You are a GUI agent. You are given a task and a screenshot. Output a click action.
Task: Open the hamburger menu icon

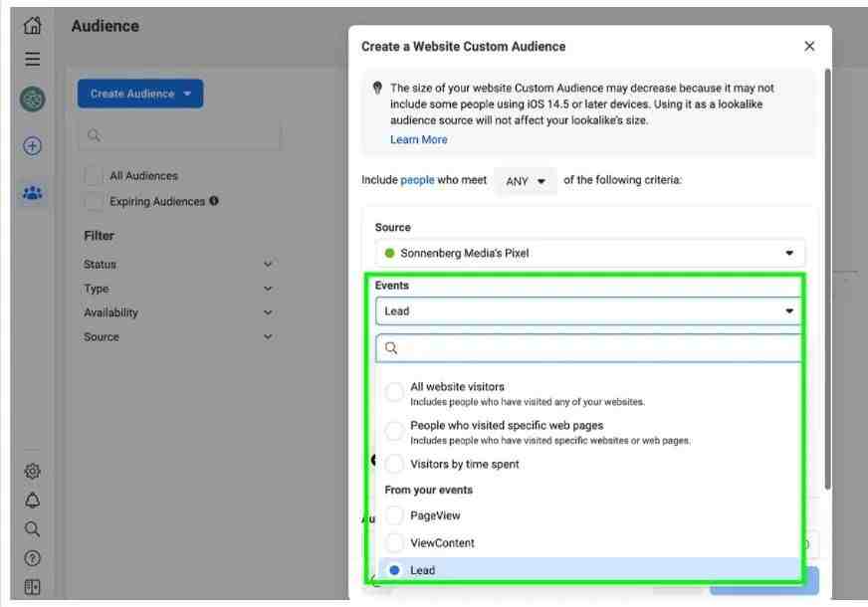32,59
